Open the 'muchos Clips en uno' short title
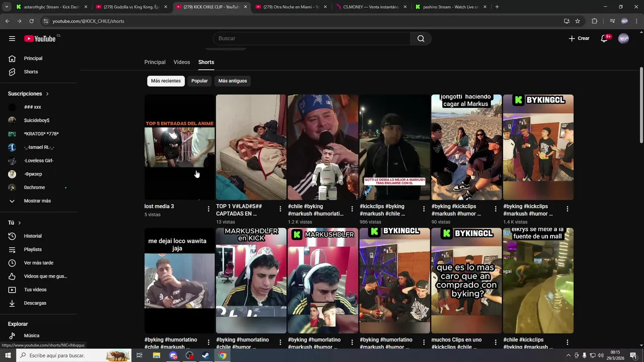 (456, 343)
